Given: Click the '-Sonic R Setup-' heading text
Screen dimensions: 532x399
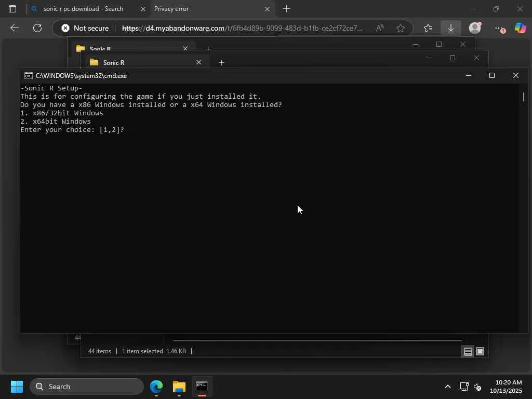Looking at the screenshot, I should point(51,88).
